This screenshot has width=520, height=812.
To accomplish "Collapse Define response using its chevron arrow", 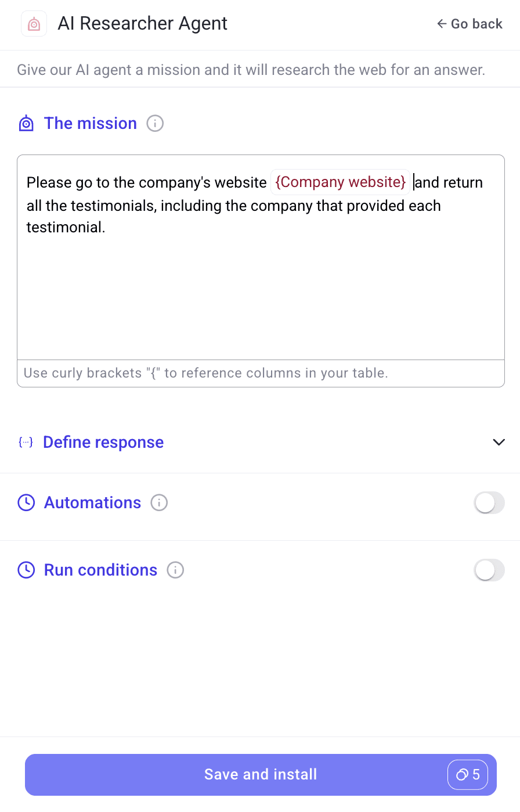I will pos(499,442).
